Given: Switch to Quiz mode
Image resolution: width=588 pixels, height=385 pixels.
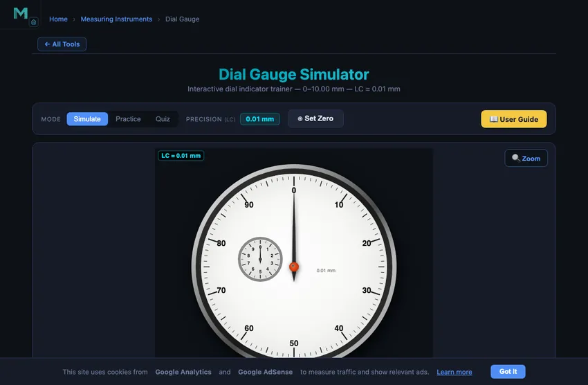Looking at the screenshot, I should 163,119.
